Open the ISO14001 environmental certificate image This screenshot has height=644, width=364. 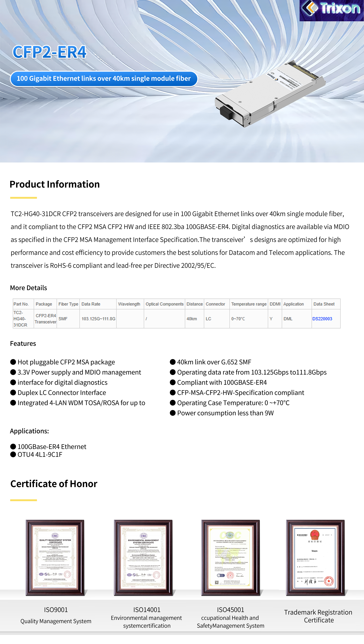pyautogui.click(x=143, y=558)
